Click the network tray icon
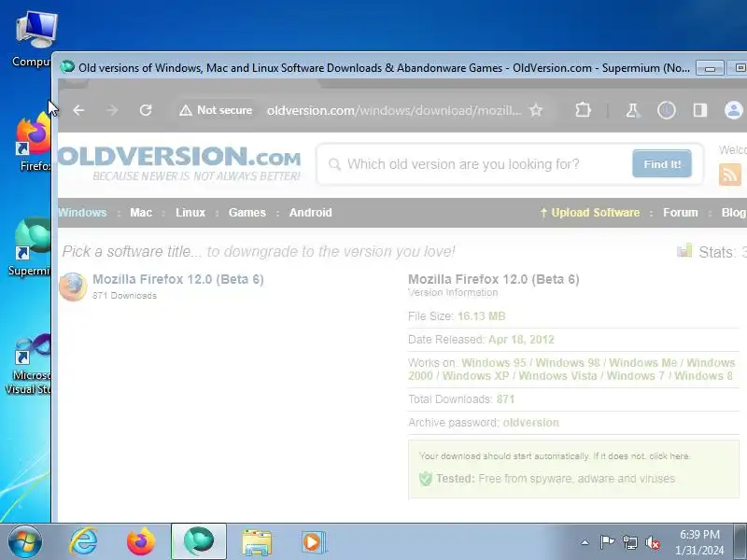 coord(629,542)
